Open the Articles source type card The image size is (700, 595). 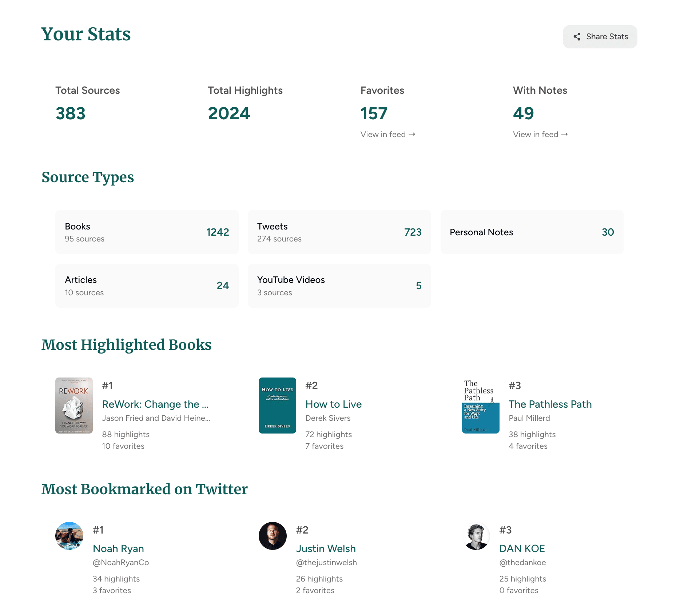point(147,286)
